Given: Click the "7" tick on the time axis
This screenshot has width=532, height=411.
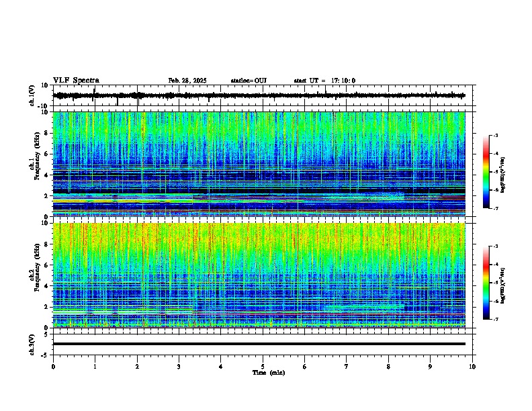Looking at the screenshot, I should [347, 367].
